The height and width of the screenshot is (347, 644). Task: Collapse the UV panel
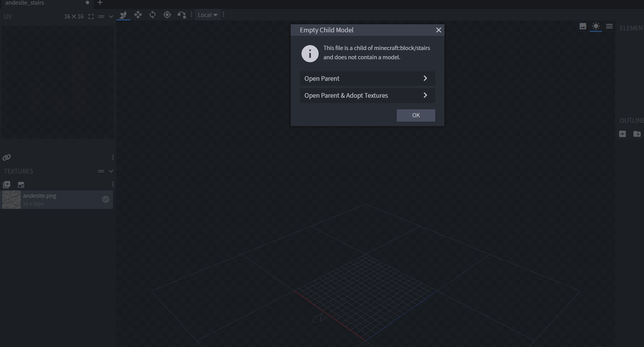(x=111, y=17)
